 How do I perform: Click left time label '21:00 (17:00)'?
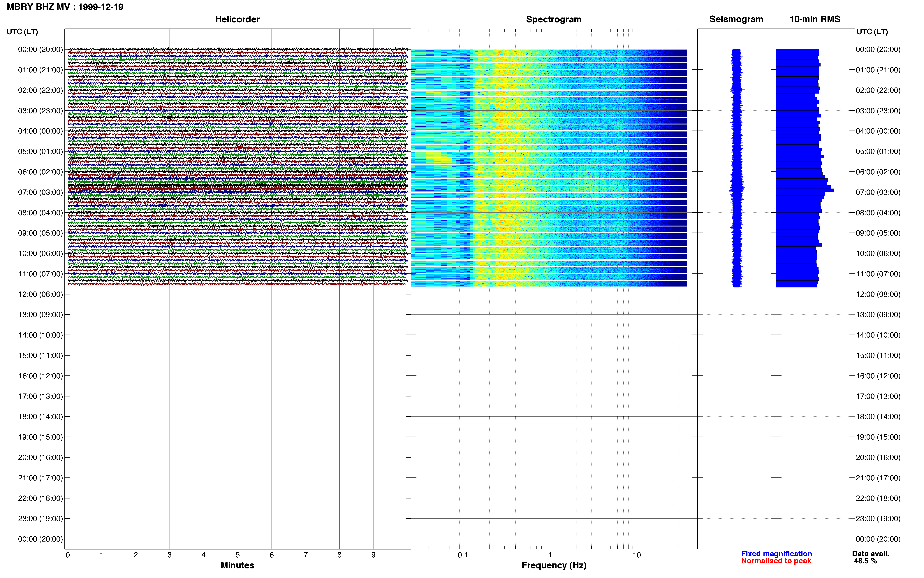(41, 478)
